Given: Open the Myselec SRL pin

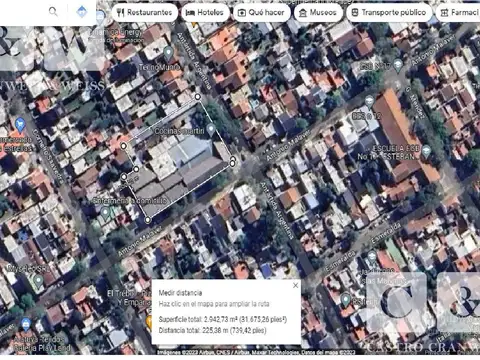Looking at the screenshot, I should coord(38,281).
